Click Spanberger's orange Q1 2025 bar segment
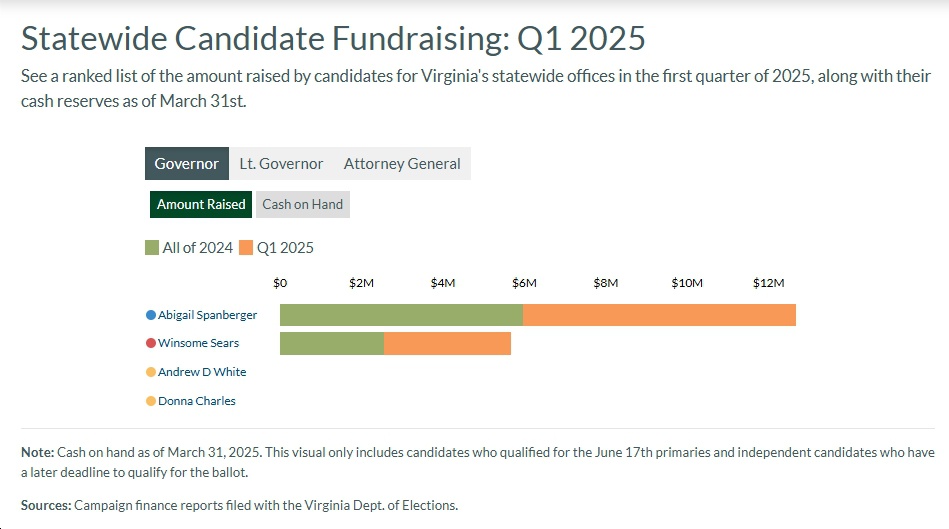Viewport: 949px width, 529px height. [x=659, y=315]
